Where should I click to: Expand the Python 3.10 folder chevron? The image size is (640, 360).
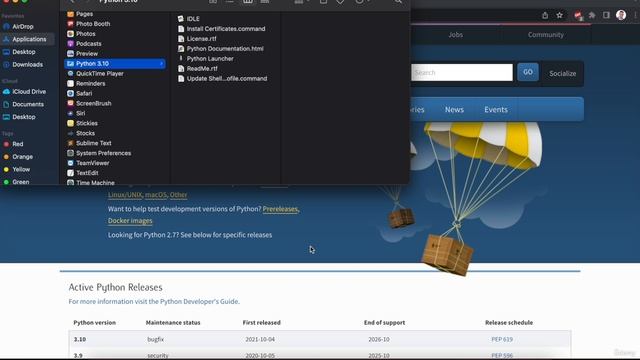click(162, 64)
